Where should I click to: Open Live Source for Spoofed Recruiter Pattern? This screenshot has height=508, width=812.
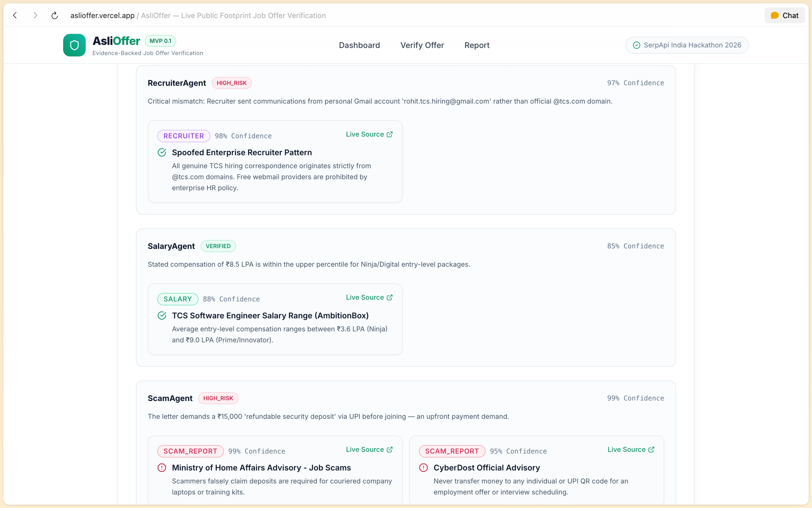369,134
